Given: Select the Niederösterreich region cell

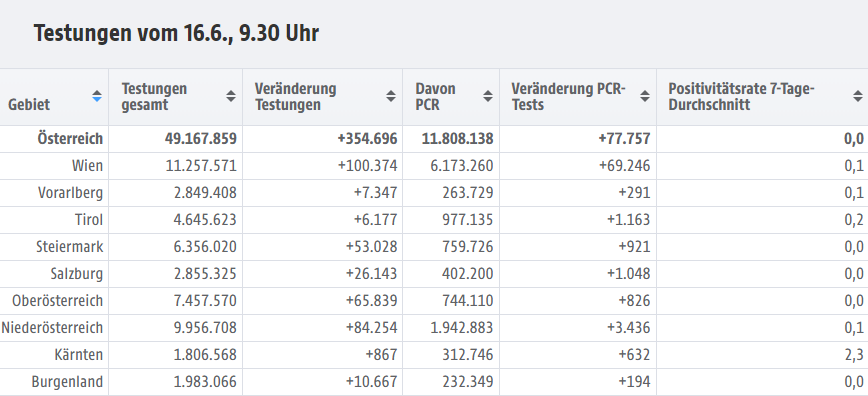Looking at the screenshot, I should (52, 328).
